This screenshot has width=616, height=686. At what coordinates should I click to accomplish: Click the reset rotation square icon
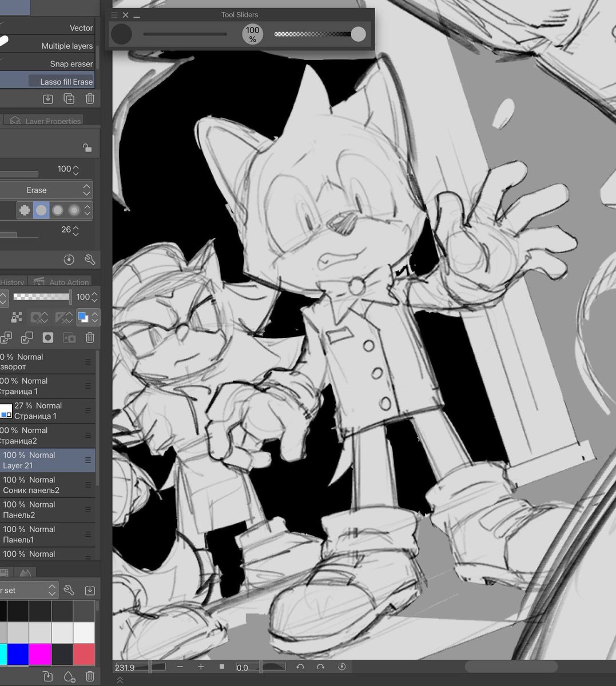pyautogui.click(x=222, y=667)
